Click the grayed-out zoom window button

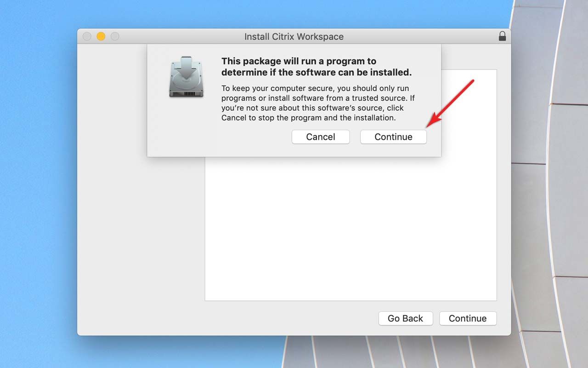click(x=115, y=36)
